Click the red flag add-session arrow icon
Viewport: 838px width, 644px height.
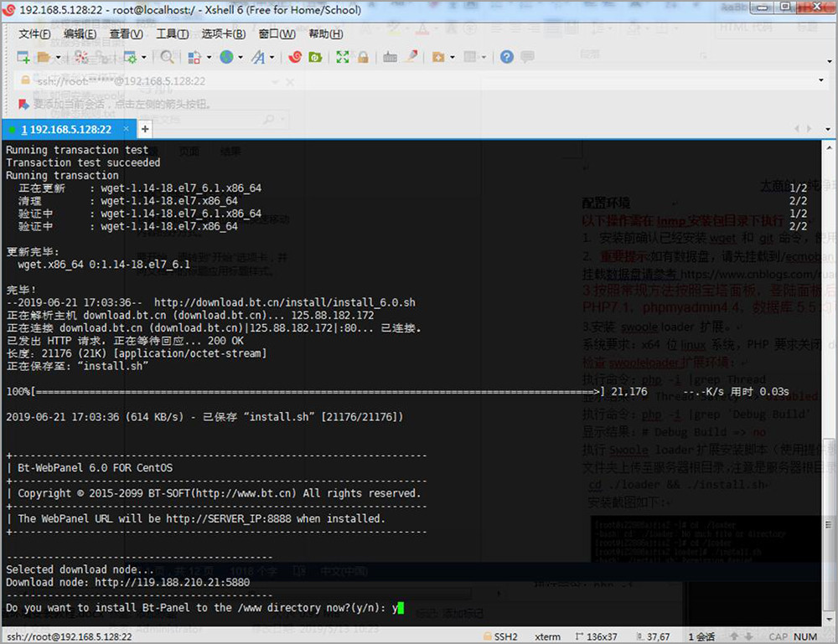point(23,104)
